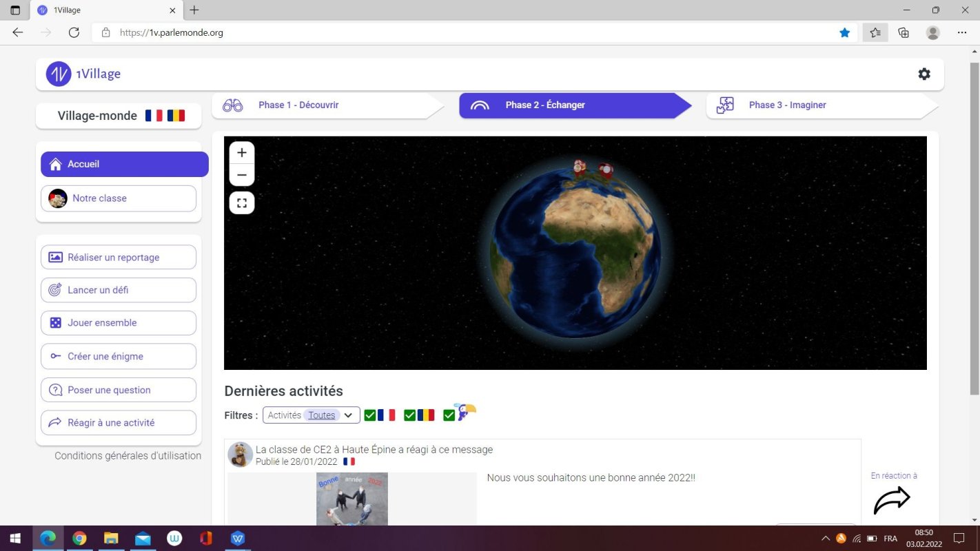Expand the Activités filter dropdown
This screenshot has height=551, width=980.
[x=348, y=415]
